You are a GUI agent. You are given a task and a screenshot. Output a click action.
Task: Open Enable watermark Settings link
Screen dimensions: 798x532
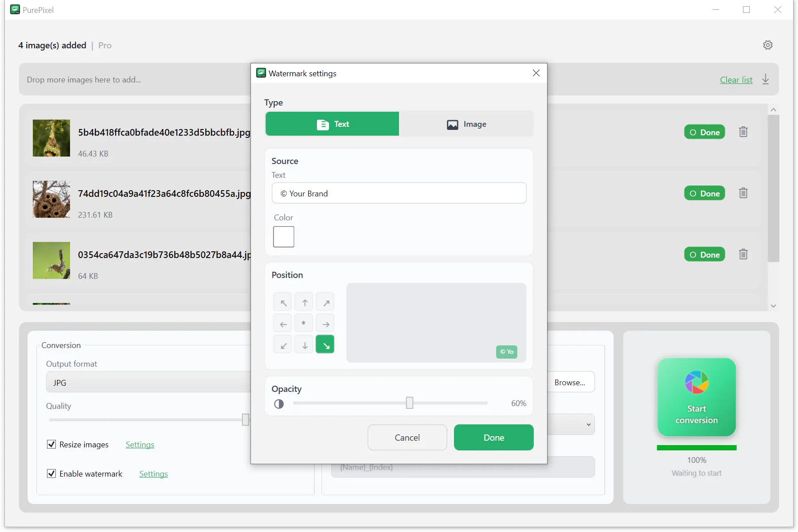(153, 474)
